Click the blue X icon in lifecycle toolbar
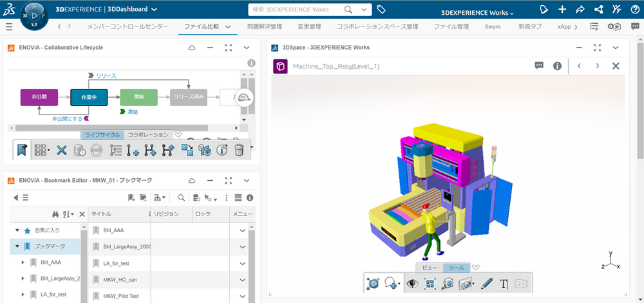644x303 pixels. (x=62, y=151)
